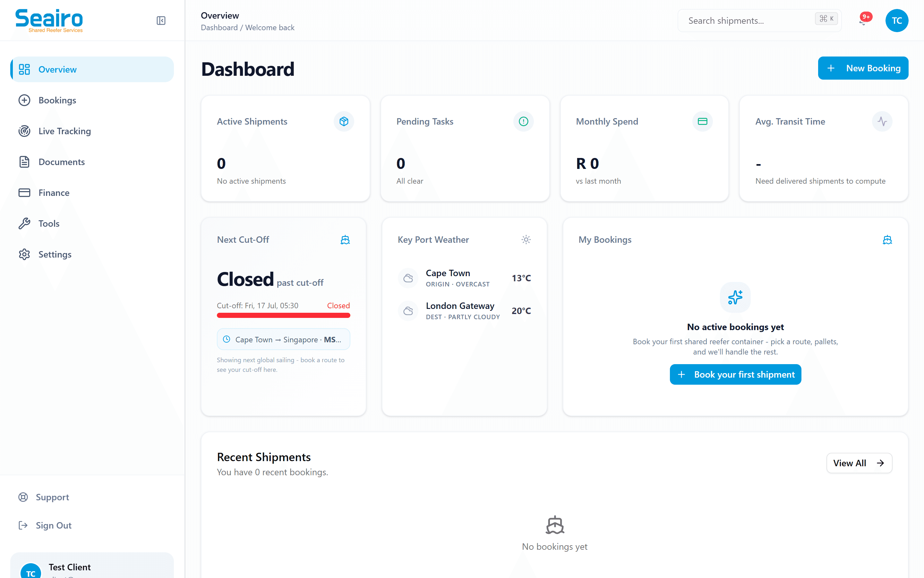This screenshot has height=578, width=924.
Task: Open Test Client profile card
Action: click(92, 565)
